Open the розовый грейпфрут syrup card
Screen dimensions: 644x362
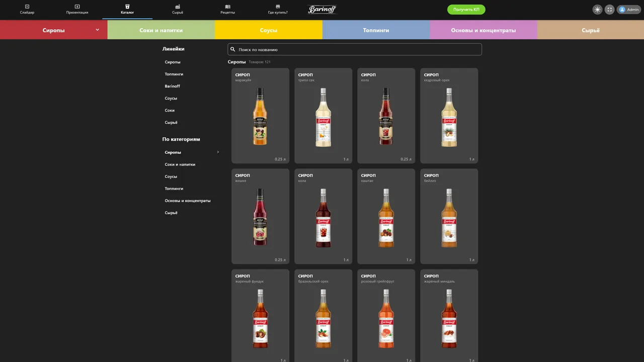386,316
